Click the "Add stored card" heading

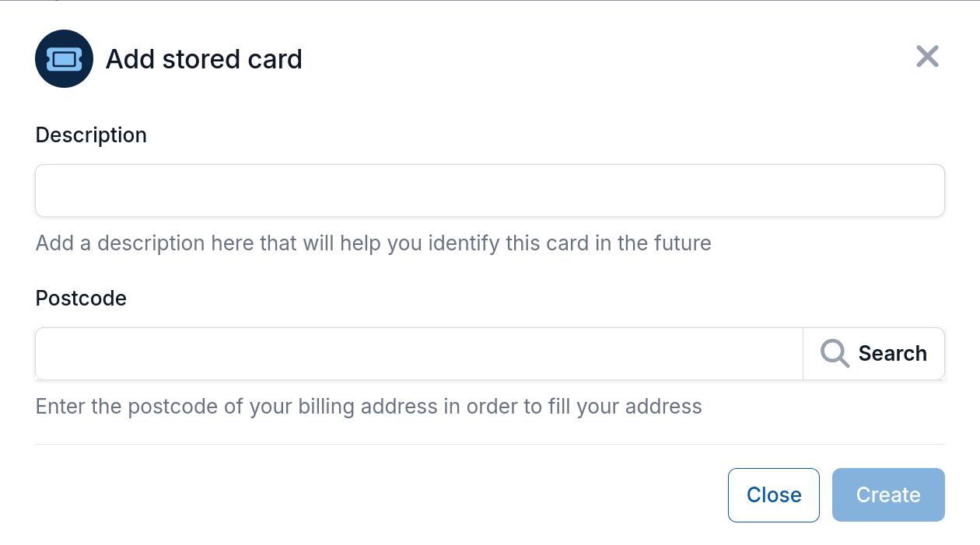pyautogui.click(x=204, y=59)
